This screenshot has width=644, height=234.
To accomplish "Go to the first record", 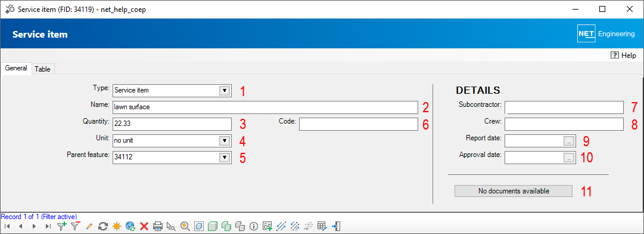I will click(7, 226).
